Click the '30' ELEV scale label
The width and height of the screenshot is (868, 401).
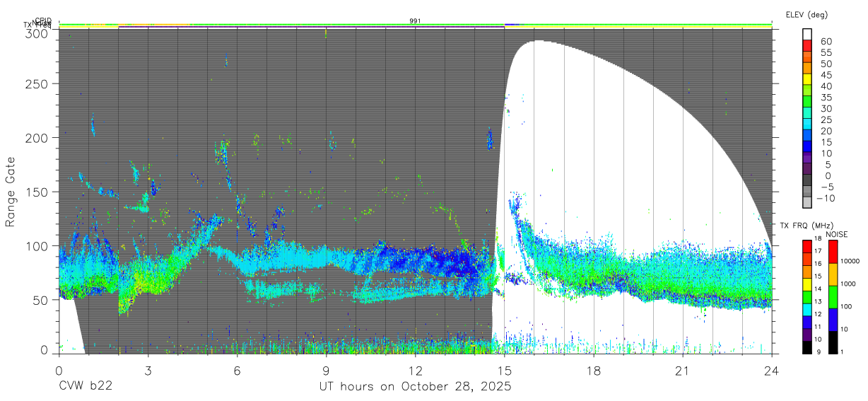[x=826, y=108]
